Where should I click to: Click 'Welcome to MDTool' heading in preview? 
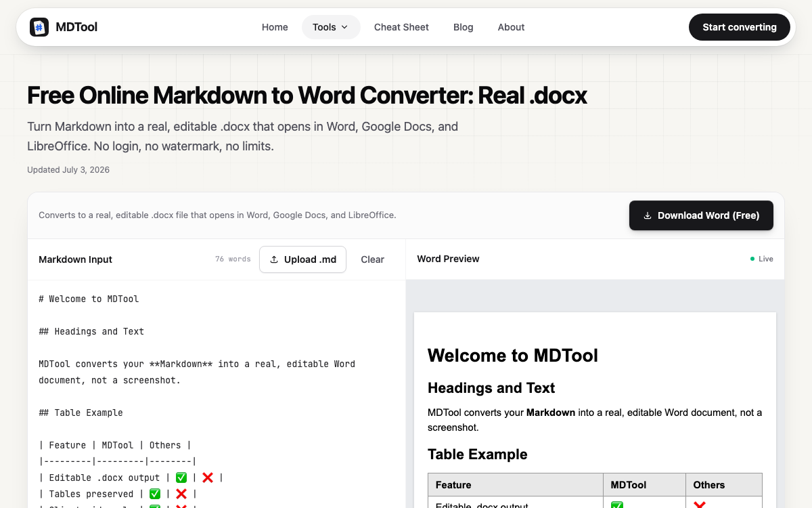(513, 356)
